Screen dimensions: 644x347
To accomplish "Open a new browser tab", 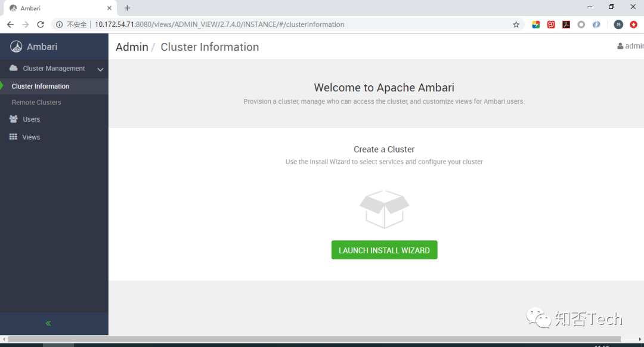I will [128, 8].
